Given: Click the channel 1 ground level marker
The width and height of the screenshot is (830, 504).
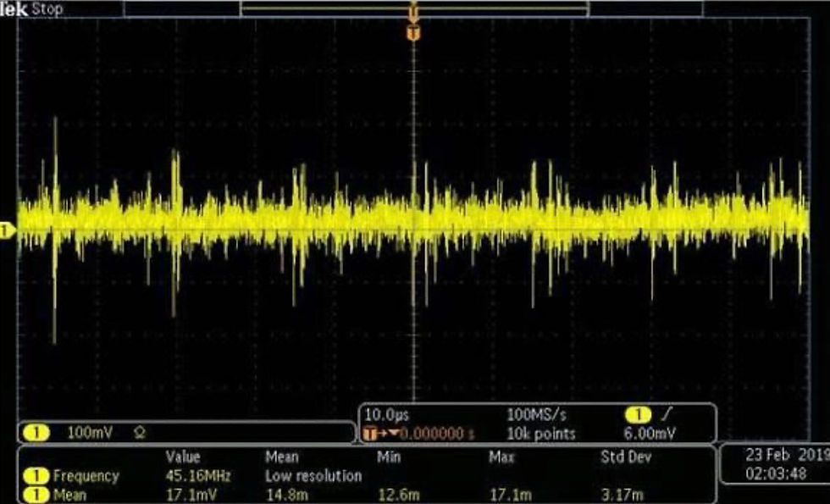Looking at the screenshot, I should (7, 230).
